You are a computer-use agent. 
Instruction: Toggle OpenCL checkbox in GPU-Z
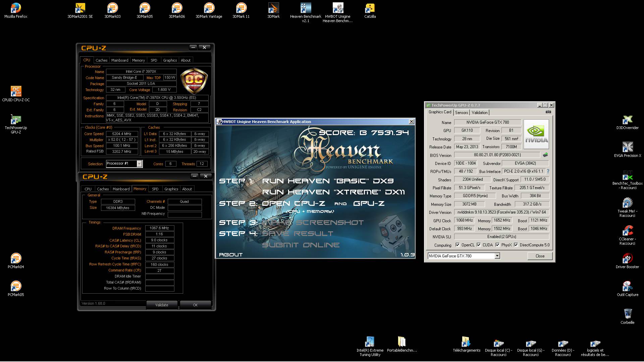(x=458, y=245)
